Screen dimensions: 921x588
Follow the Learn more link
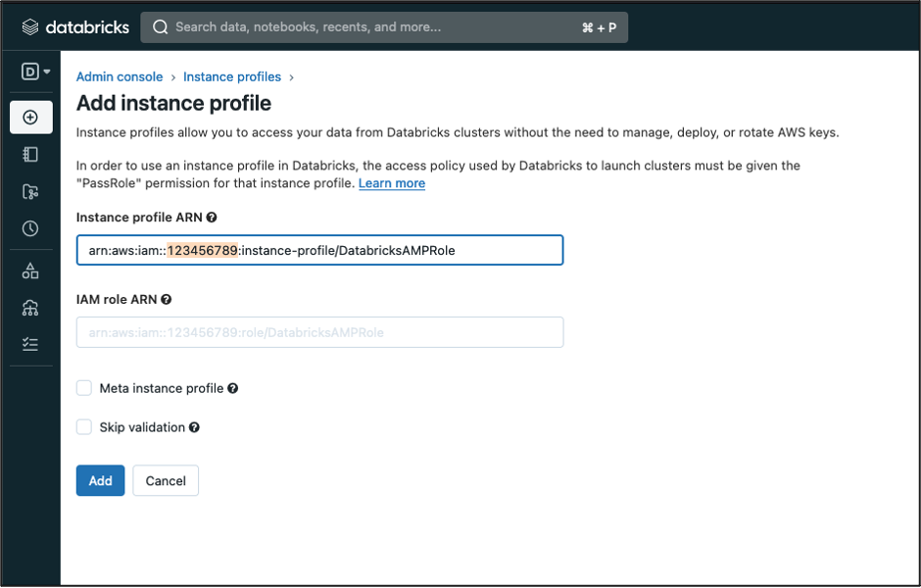(391, 183)
